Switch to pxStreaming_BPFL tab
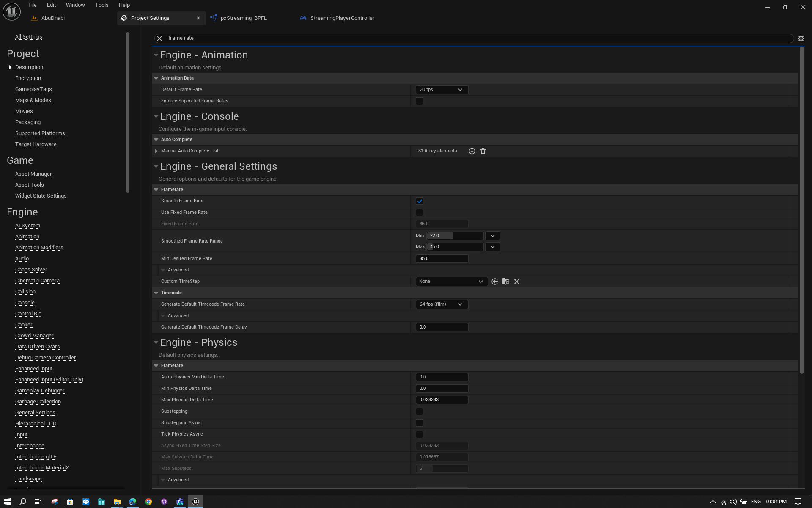This screenshot has height=508, width=812. [244, 18]
